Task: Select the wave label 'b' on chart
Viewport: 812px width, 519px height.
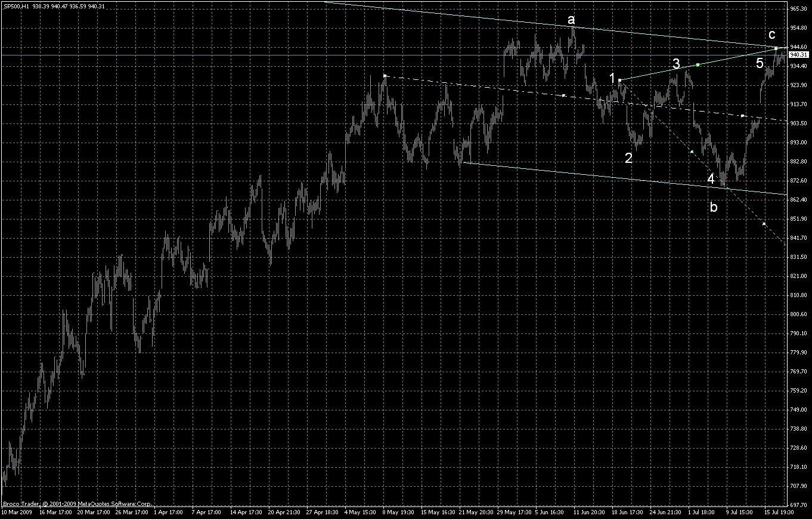Action: (714, 207)
